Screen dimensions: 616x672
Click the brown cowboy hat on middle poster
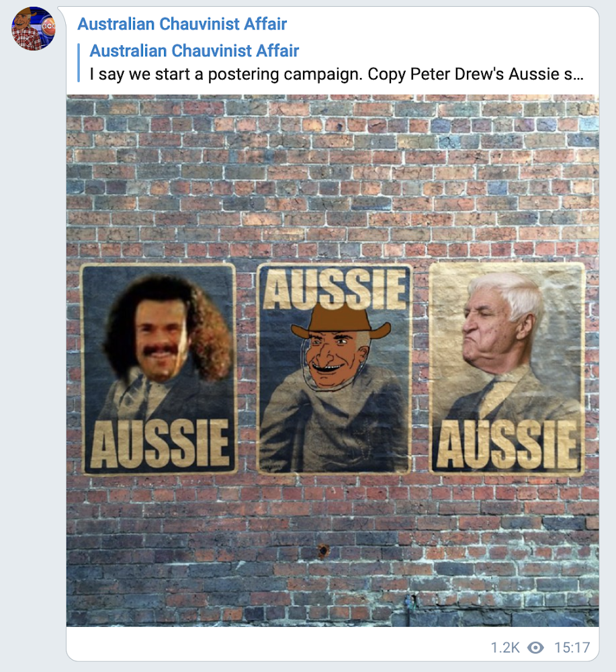coord(340,321)
